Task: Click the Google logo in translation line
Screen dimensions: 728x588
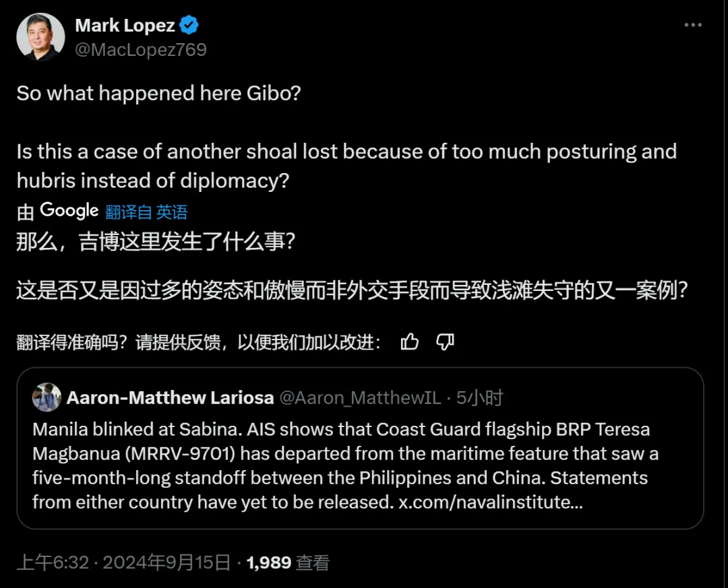Action: coord(69,211)
